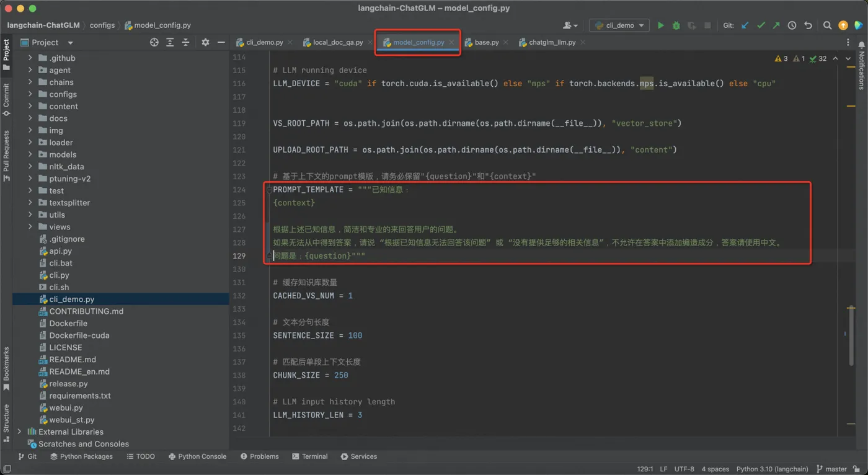This screenshot has width=868, height=475.
Task: Open the user account icon dropdown
Action: [x=570, y=25]
